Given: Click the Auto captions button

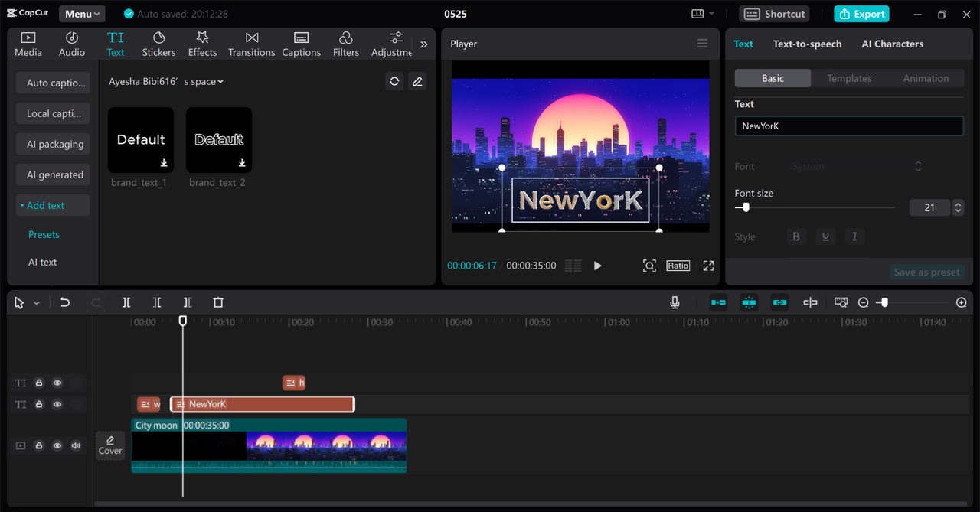Looking at the screenshot, I should point(53,83).
